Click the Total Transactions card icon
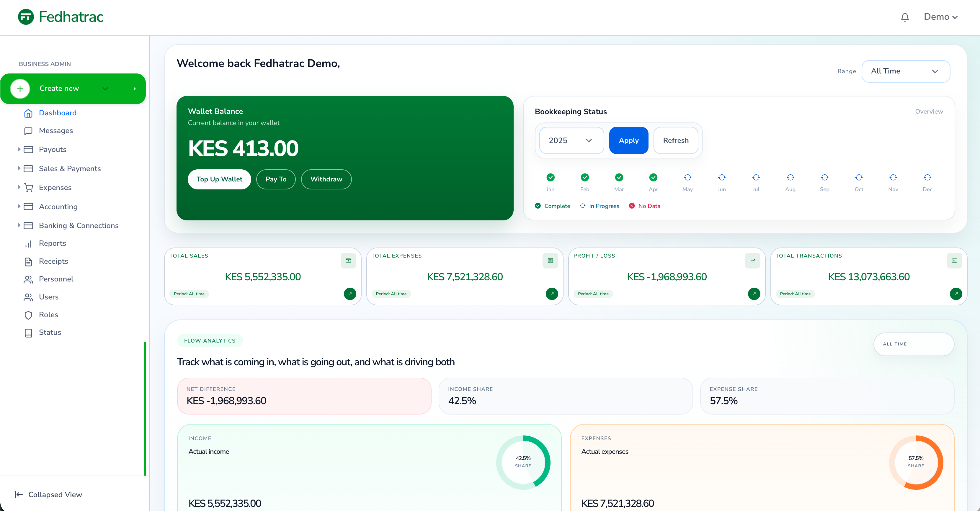 [954, 261]
